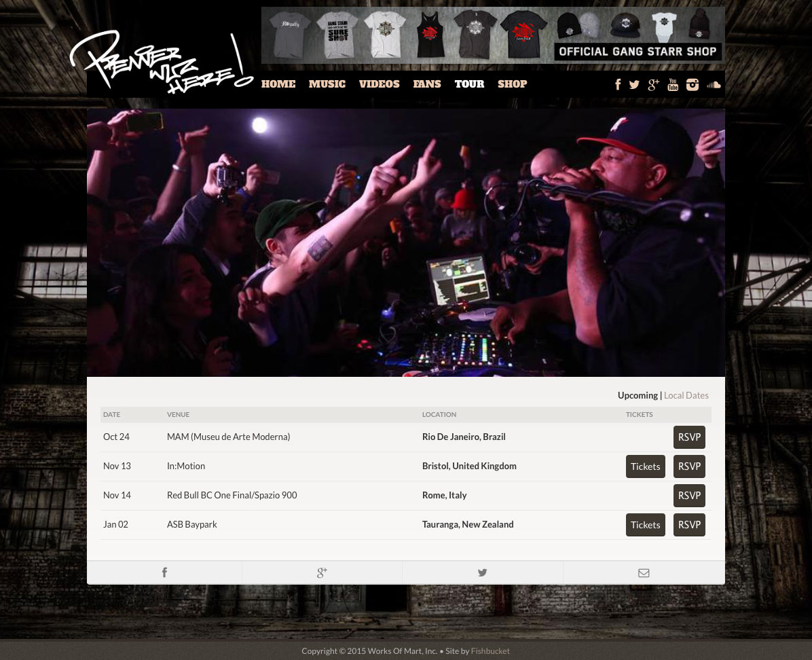The width and height of the screenshot is (812, 660).
Task: Navigate to the Videos page
Action: [x=379, y=84]
